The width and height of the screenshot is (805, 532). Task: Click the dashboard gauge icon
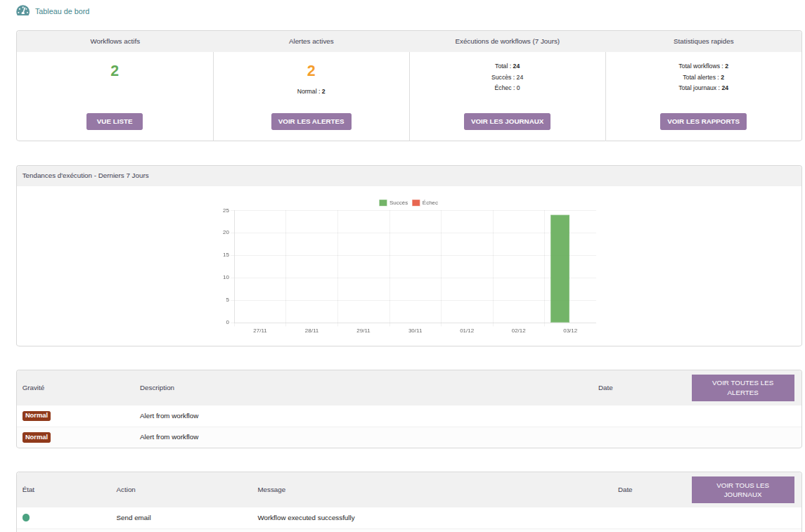pos(23,11)
